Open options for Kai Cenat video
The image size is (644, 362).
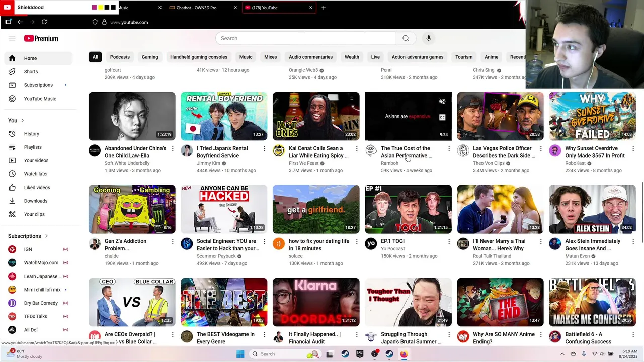pyautogui.click(x=357, y=149)
